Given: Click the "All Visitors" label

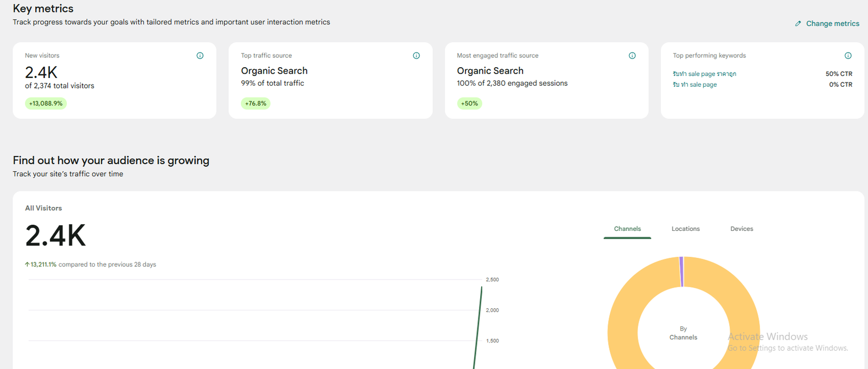Looking at the screenshot, I should click(43, 208).
